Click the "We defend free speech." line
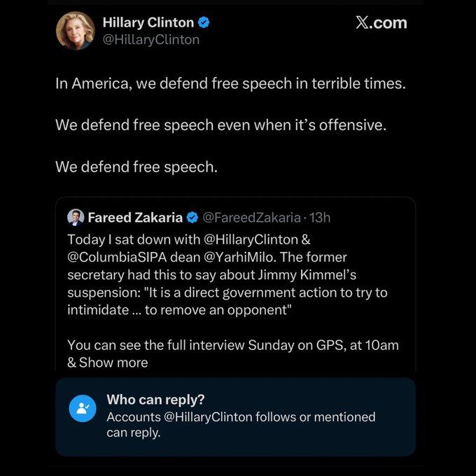This screenshot has height=476, width=476. pyautogui.click(x=136, y=167)
